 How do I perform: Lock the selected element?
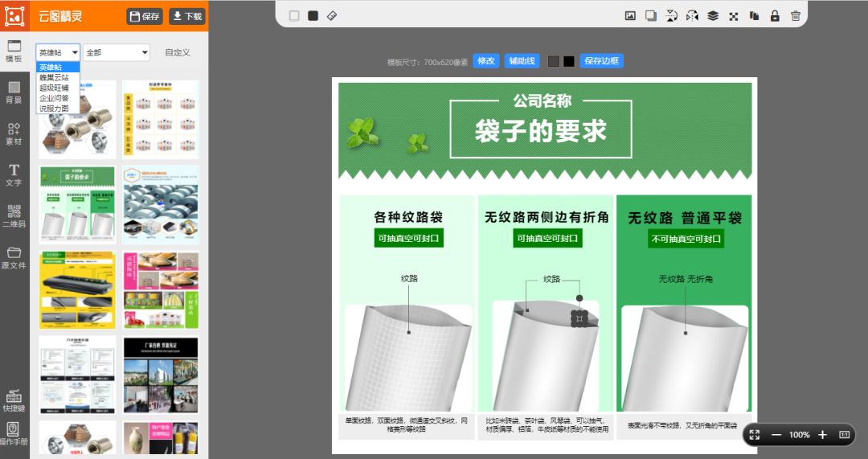pos(775,15)
